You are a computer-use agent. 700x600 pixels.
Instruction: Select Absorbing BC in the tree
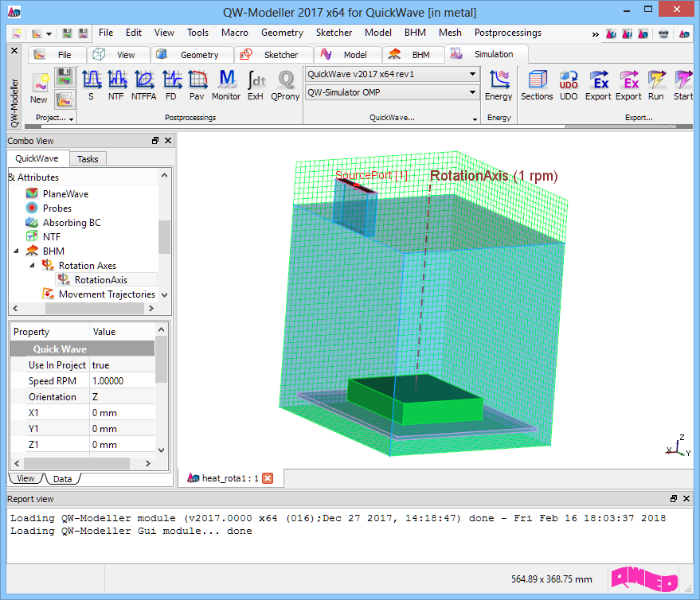(72, 223)
